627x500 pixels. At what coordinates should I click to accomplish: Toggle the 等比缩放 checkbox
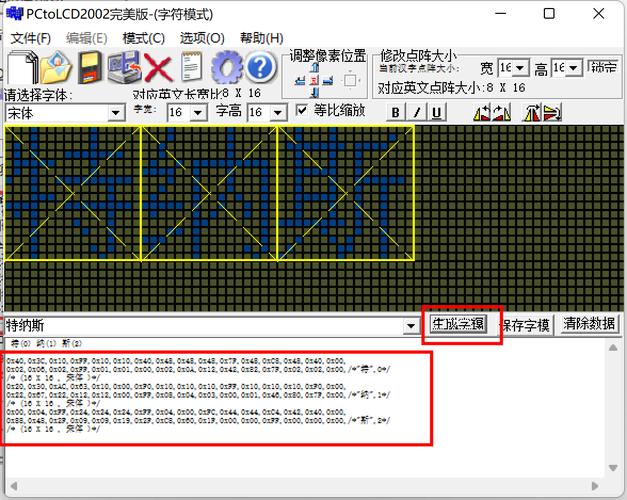click(x=302, y=110)
